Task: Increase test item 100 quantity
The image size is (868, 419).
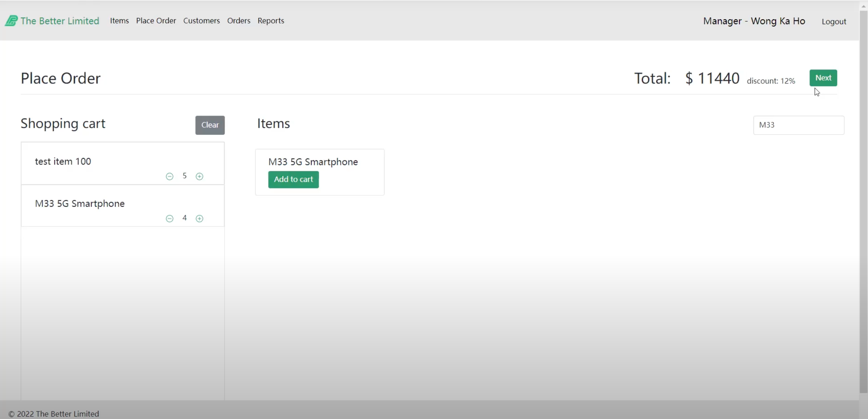Action: [x=200, y=176]
